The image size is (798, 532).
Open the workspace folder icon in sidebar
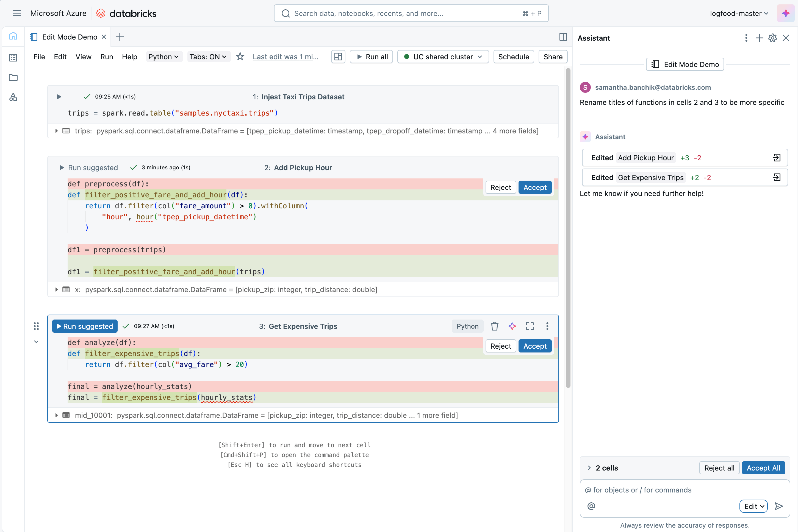click(x=13, y=77)
